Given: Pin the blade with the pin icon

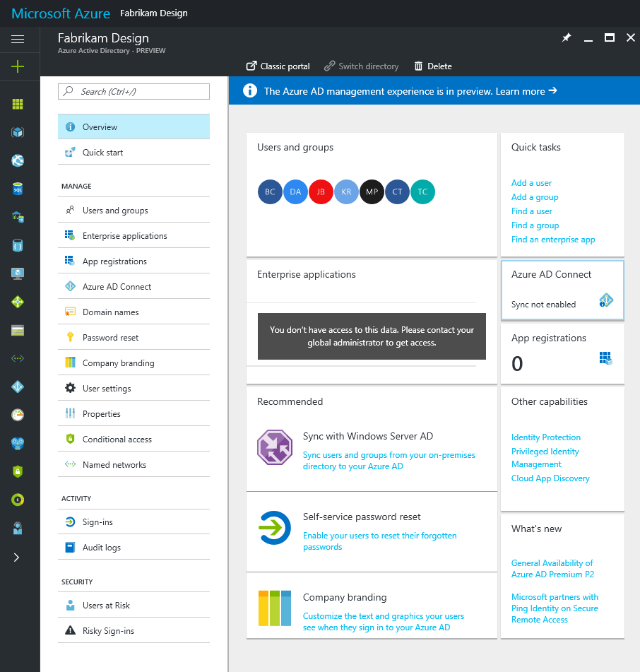Looking at the screenshot, I should 567,37.
